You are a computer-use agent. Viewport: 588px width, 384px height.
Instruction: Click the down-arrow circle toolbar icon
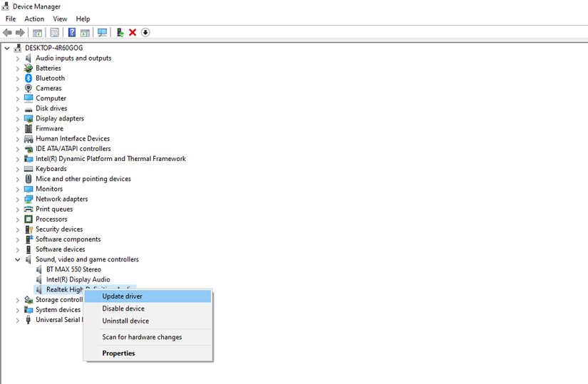coord(145,33)
